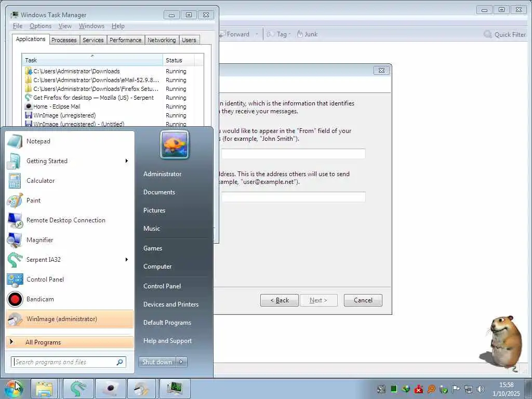Switch to the Services tab
This screenshot has height=399, width=532.
coord(93,40)
